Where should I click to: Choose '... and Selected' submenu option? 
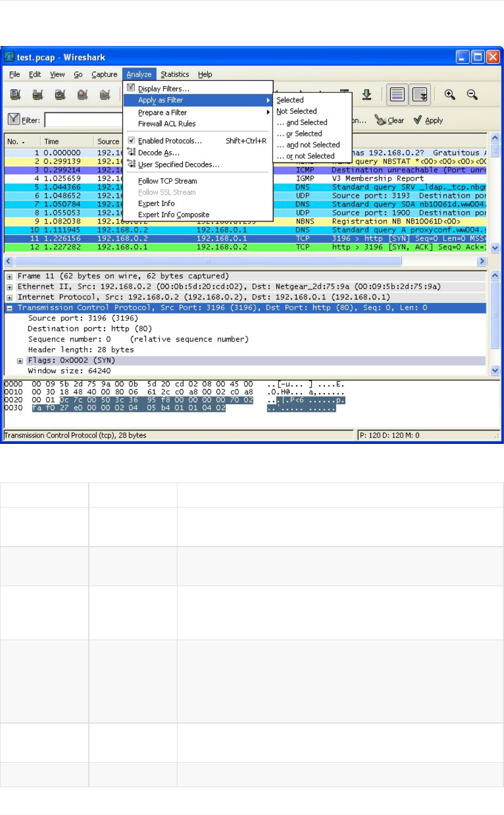coord(313,122)
